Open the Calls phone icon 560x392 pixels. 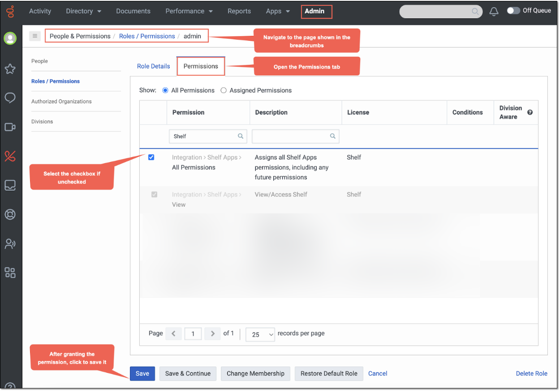(10, 156)
